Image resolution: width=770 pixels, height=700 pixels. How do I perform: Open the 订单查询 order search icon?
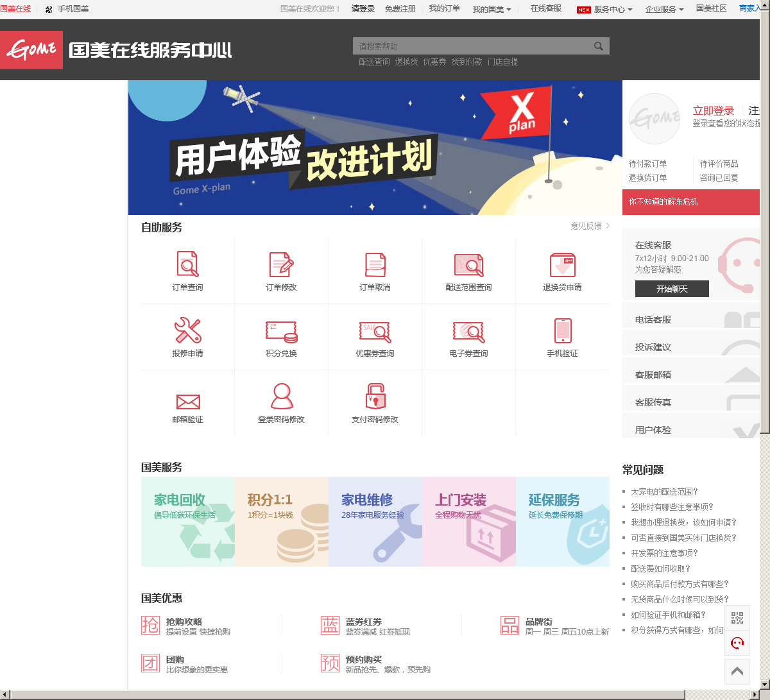tap(188, 264)
